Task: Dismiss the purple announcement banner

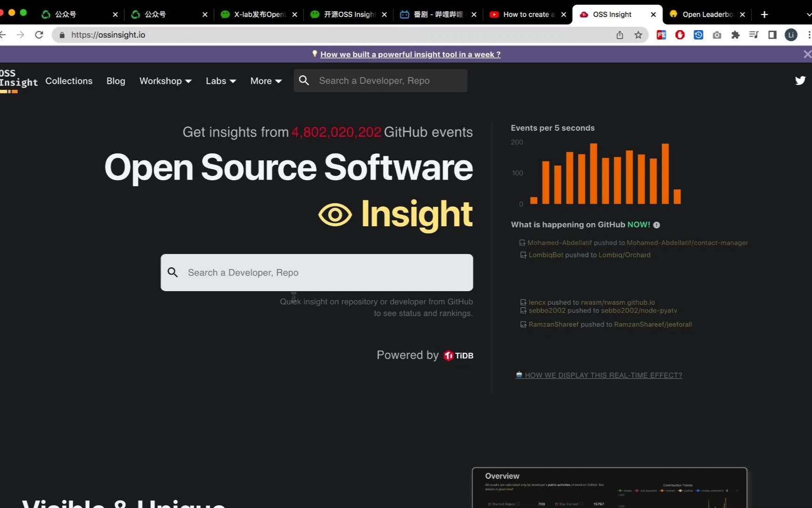Action: pos(807,54)
